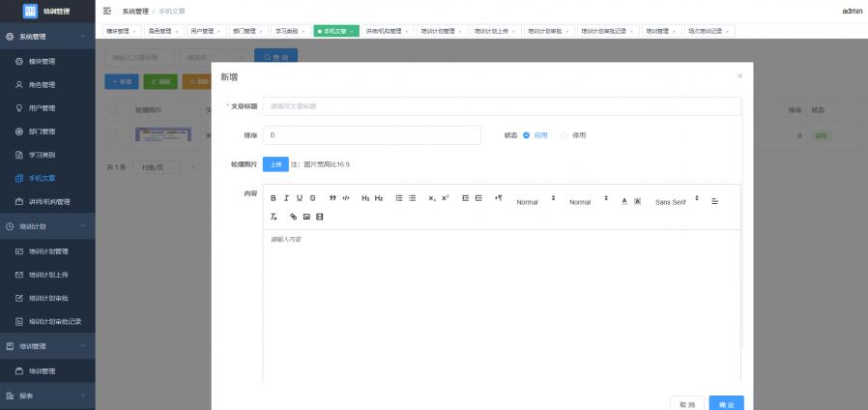Screen dimensions: 868x410
Task: Clear text formatting in the editor
Action: (x=274, y=217)
